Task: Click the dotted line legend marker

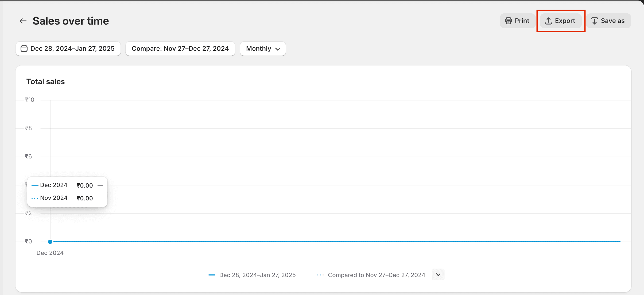Action: click(x=320, y=275)
